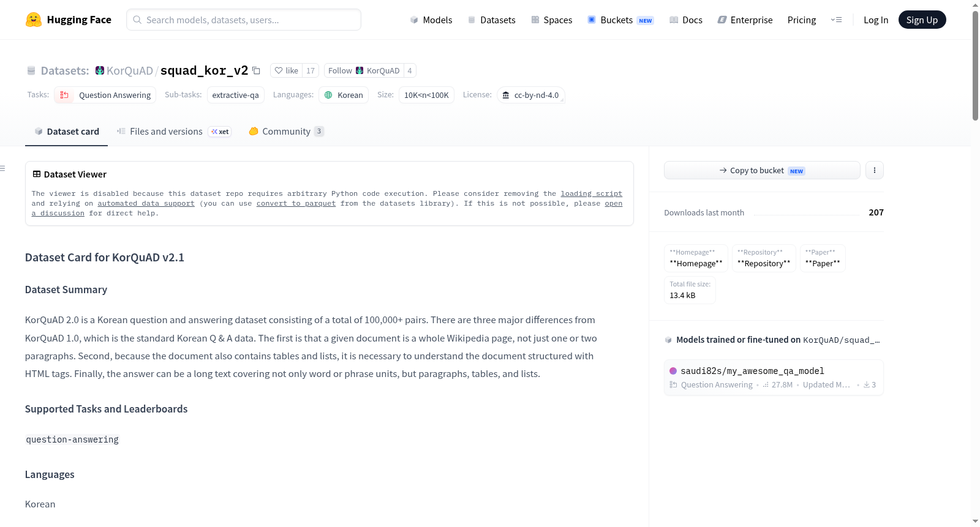Open the **Repository** card link
Viewport: 980px width, 527px height.
(764, 258)
